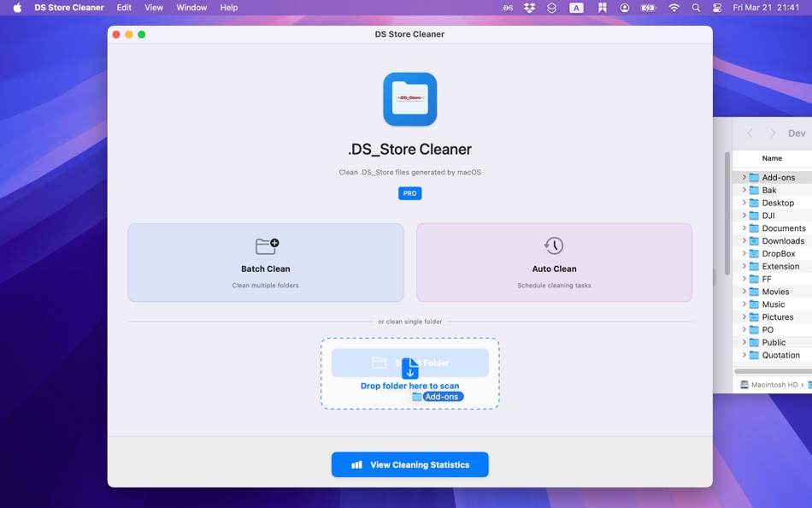
Task: Click the Finder back arrow
Action: (x=750, y=133)
